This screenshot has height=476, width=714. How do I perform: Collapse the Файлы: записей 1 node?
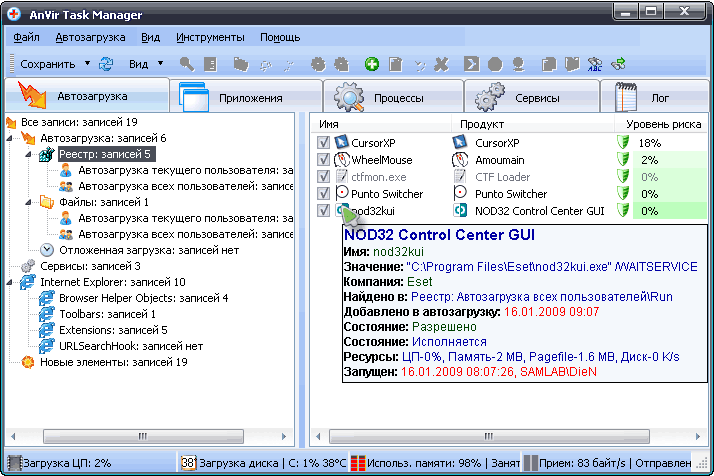point(28,202)
